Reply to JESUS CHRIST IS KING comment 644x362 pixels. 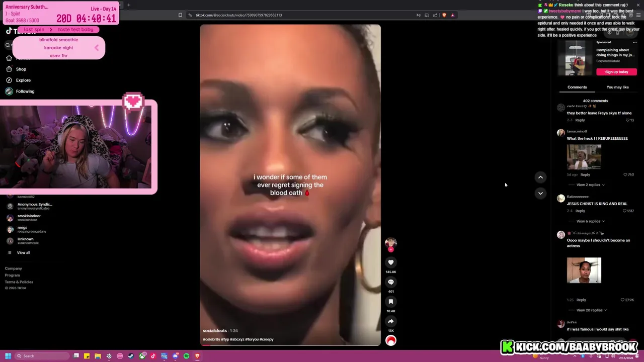coord(580,211)
